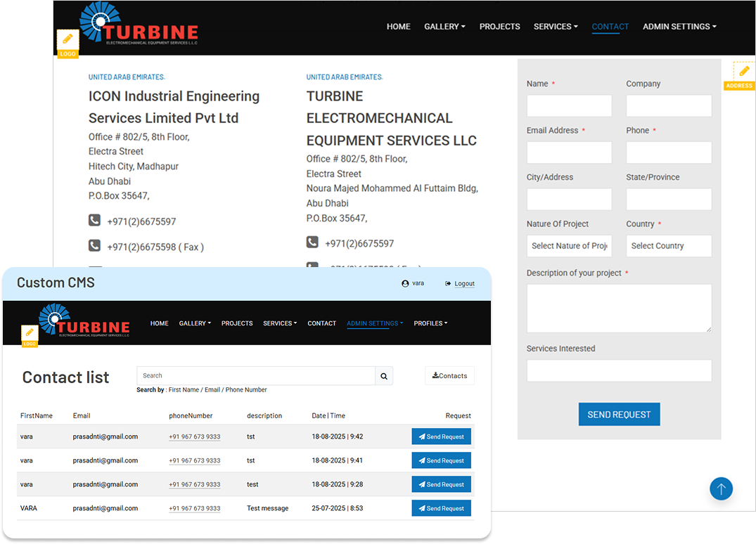Viewport: 756px width, 544px height.
Task: Click the search magnifier icon in Contact list
Action: tap(384, 376)
